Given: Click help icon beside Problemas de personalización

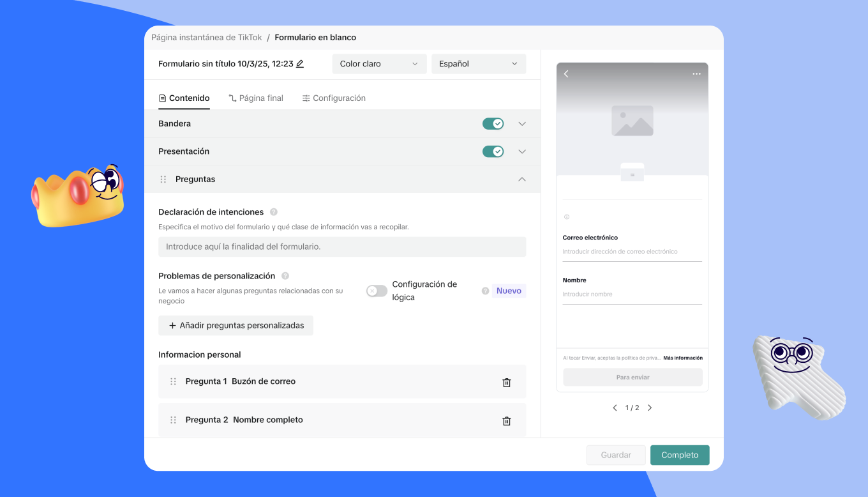Looking at the screenshot, I should click(x=285, y=276).
